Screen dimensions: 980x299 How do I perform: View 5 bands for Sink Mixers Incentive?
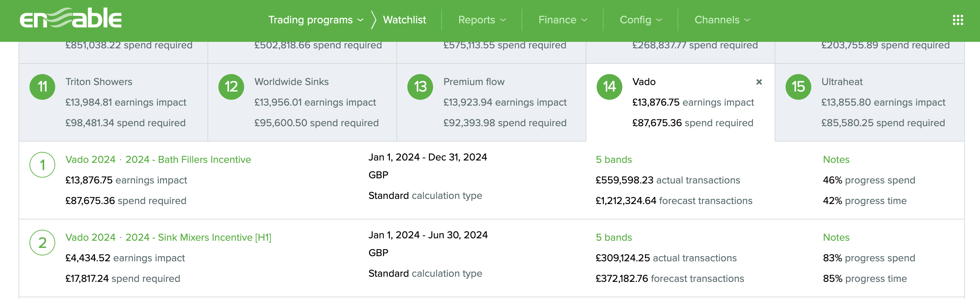pos(614,237)
